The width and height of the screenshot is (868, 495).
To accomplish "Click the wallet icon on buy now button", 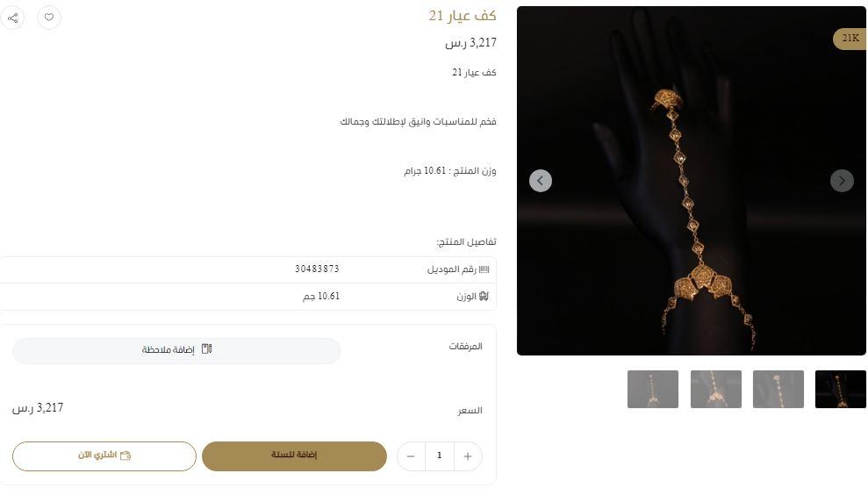I will (x=126, y=456).
